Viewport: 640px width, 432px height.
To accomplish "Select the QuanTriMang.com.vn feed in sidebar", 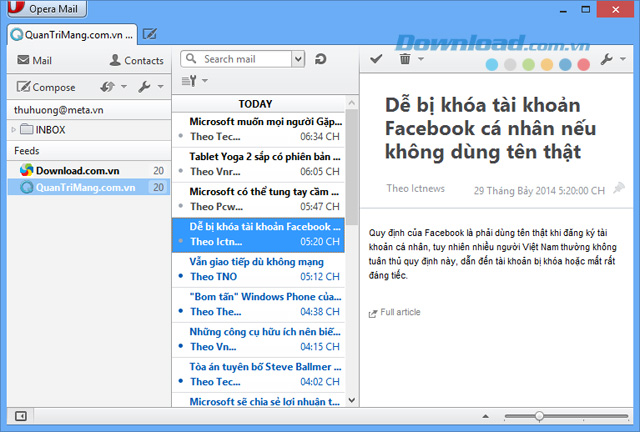I will click(x=89, y=187).
